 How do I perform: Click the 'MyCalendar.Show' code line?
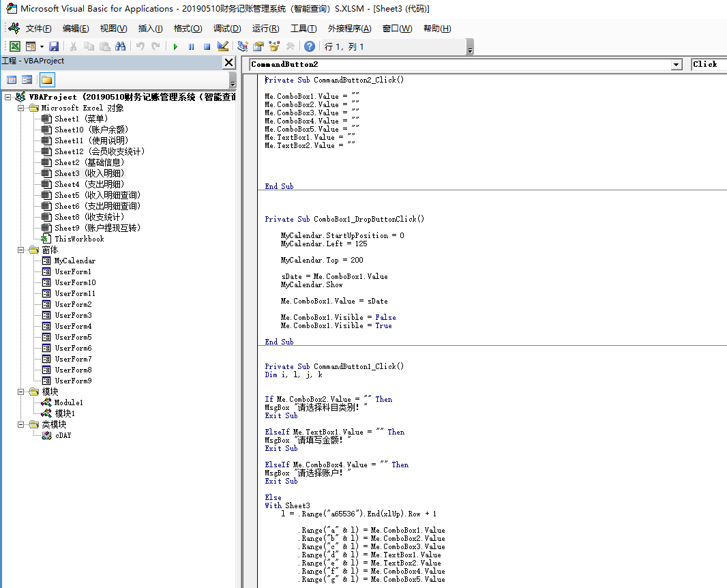312,284
